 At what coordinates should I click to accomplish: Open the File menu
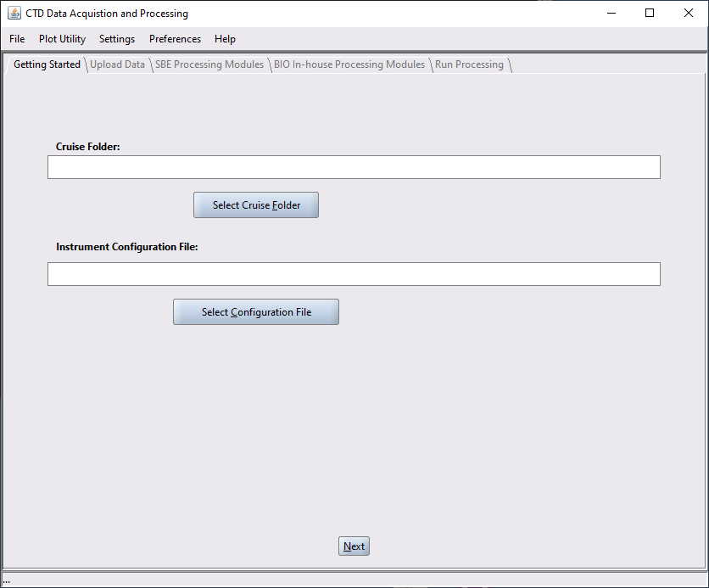point(17,39)
